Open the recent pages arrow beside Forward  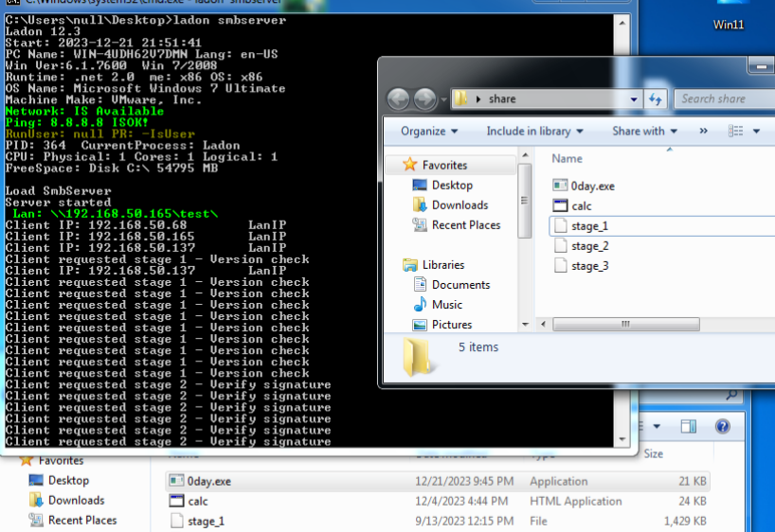(443, 99)
